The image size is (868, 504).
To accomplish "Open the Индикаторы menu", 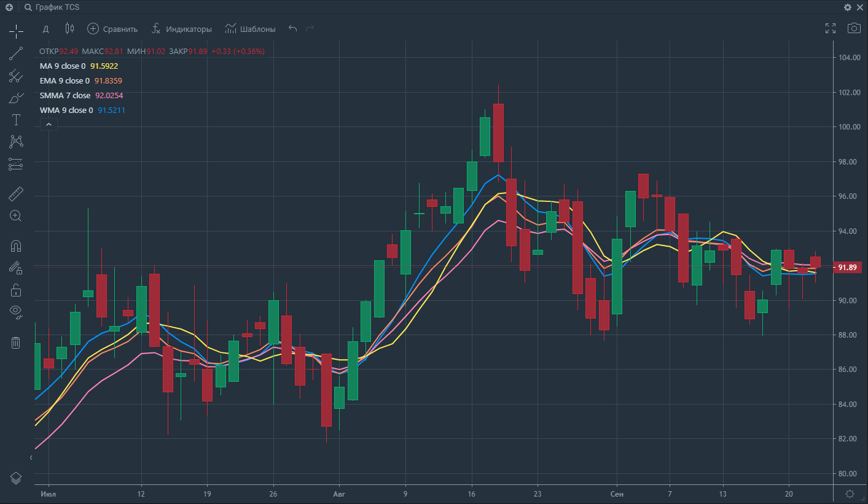I will coord(181,29).
